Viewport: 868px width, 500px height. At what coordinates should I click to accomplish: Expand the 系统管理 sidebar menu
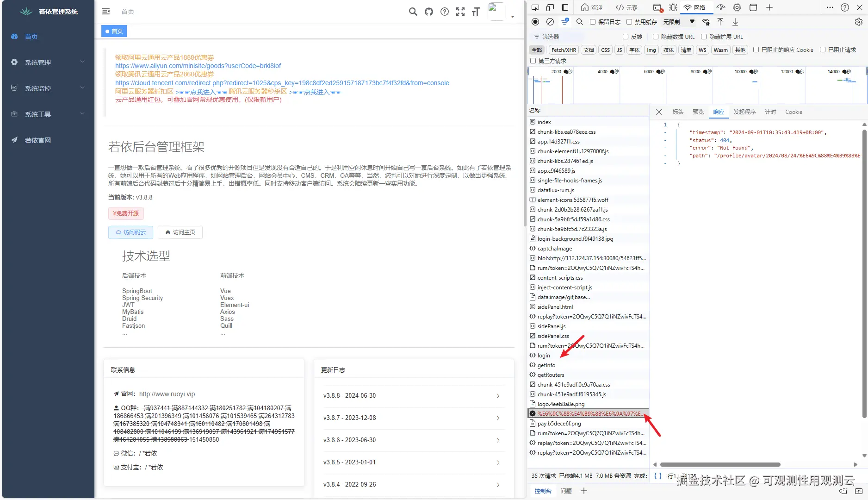[x=48, y=62]
